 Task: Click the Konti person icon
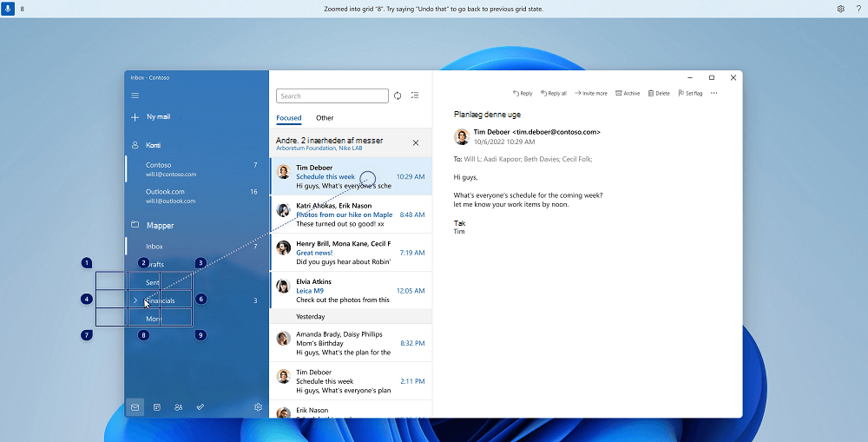(x=135, y=145)
